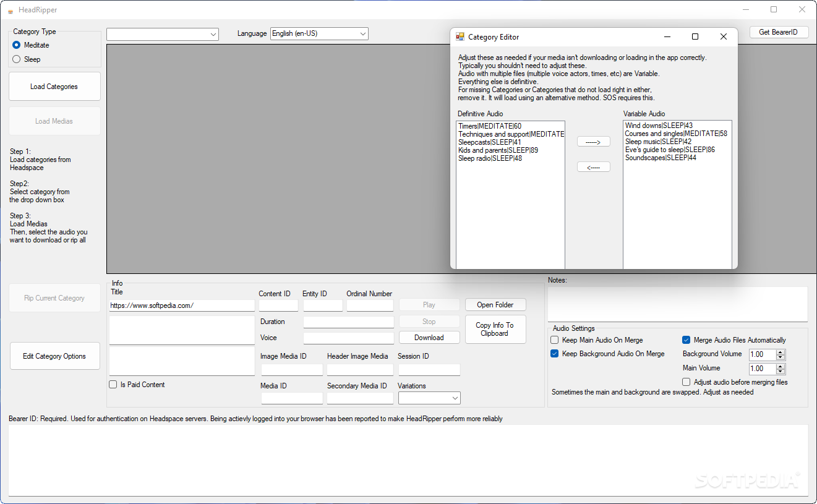The image size is (817, 504).
Task: Close the Category Editor window
Action: 724,36
